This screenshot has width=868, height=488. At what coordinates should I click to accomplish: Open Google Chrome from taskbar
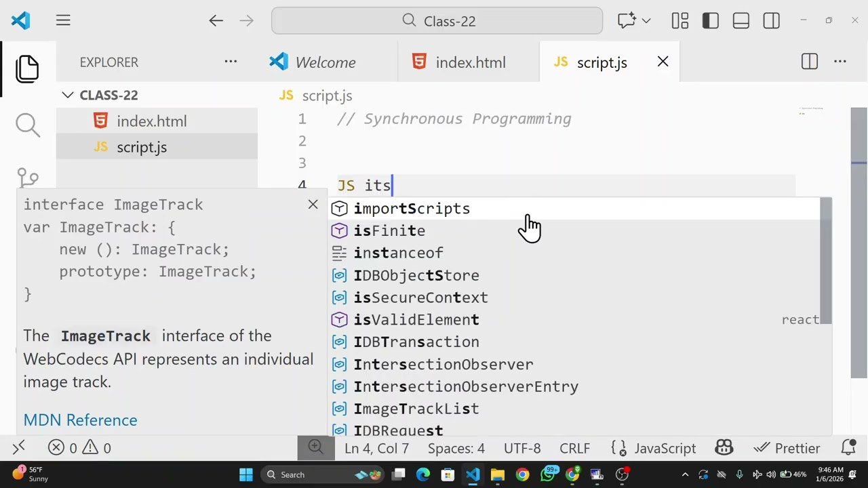point(522,474)
